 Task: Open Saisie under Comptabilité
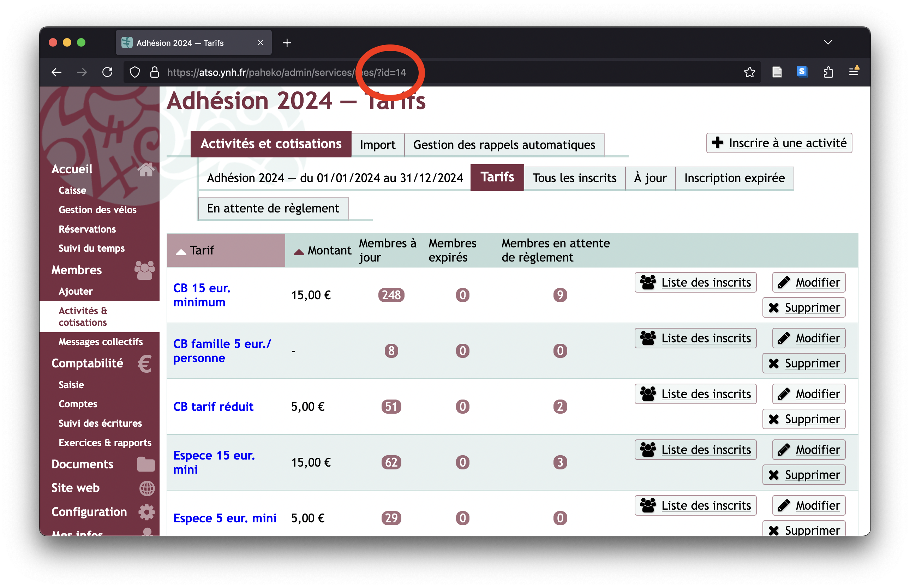coord(71,384)
